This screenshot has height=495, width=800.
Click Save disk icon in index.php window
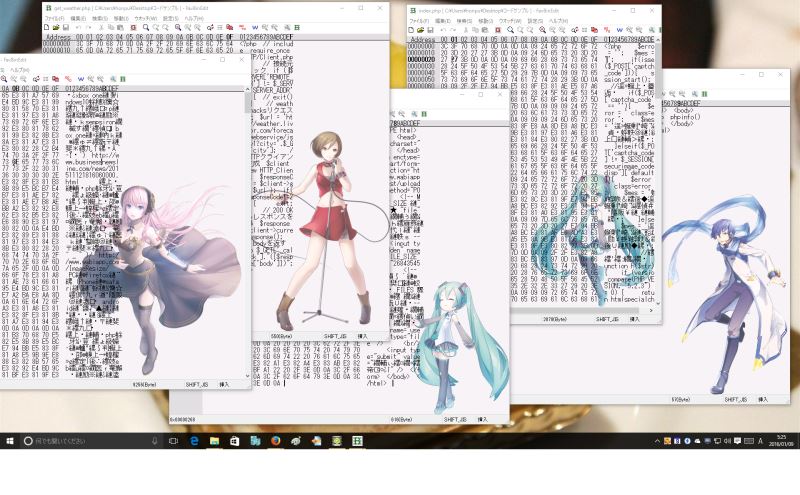point(430,30)
